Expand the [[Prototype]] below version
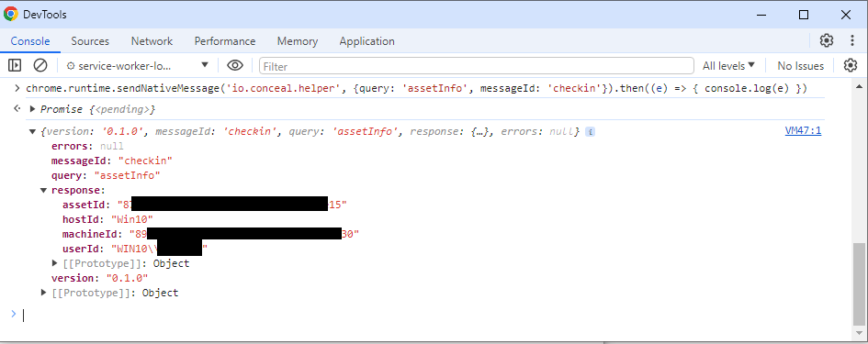The height and width of the screenshot is (344, 868). point(43,293)
